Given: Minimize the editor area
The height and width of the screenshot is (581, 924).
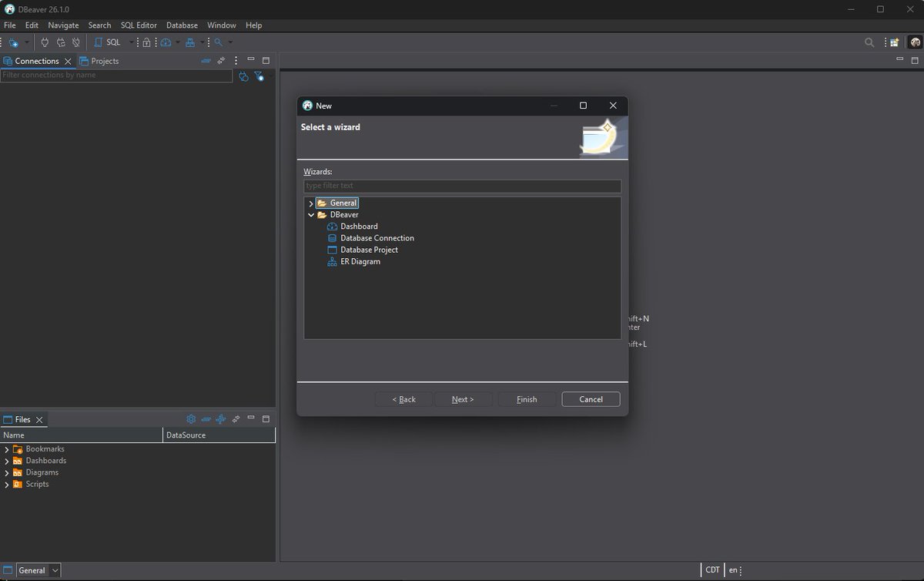Looking at the screenshot, I should click(x=899, y=59).
